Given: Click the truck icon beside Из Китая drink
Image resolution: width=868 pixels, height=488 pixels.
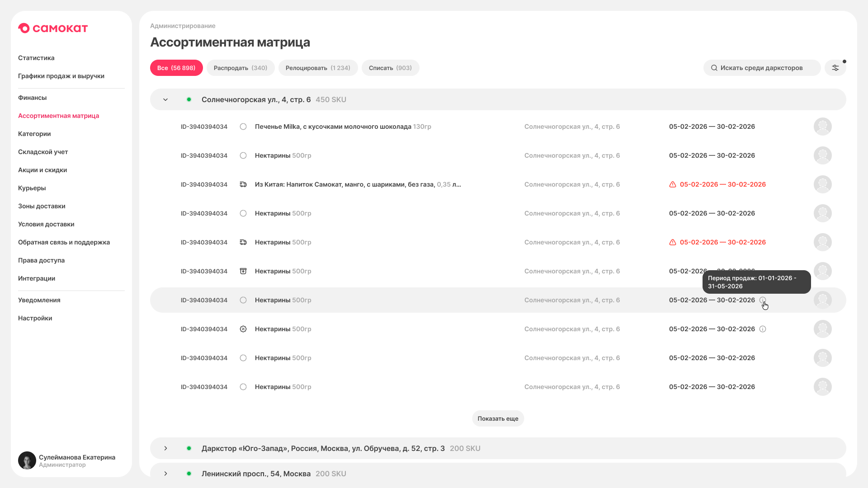Looking at the screenshot, I should [x=243, y=184].
